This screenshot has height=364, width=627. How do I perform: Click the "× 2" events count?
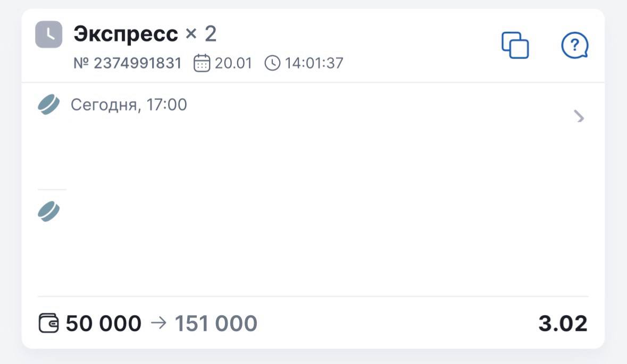pyautogui.click(x=200, y=34)
